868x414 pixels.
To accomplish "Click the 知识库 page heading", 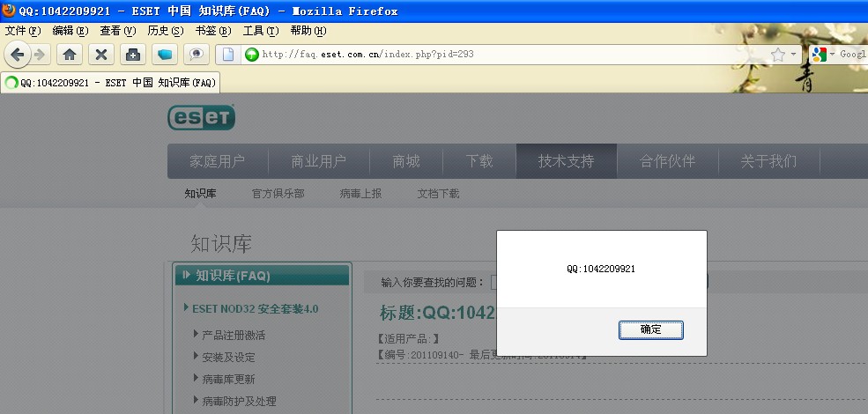I will [221, 243].
